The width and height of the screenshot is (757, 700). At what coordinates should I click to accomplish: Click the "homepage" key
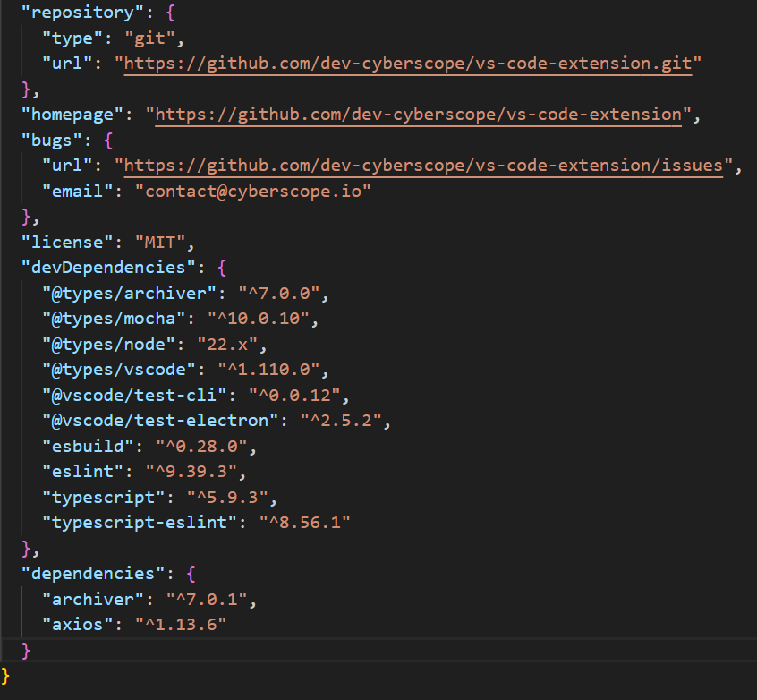click(72, 115)
